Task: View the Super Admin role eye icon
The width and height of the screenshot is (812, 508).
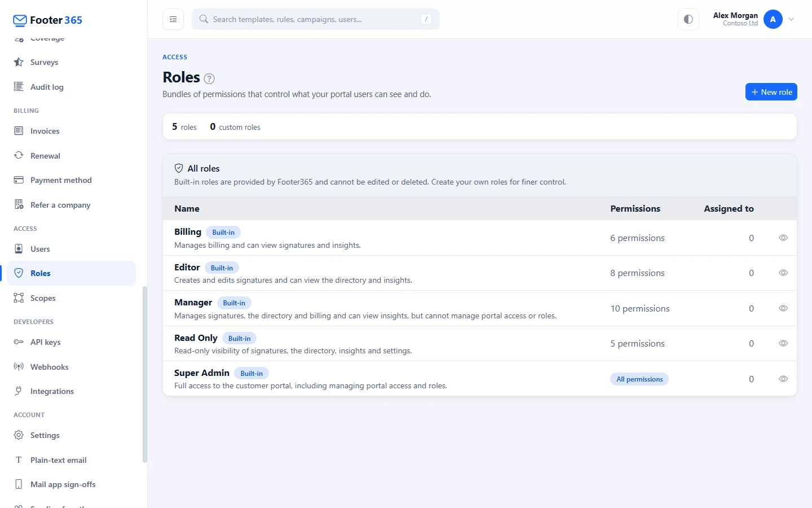Action: click(783, 379)
